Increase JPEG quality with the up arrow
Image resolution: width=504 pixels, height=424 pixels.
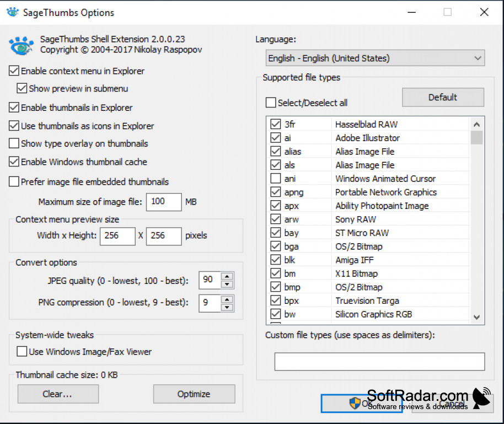(x=227, y=276)
